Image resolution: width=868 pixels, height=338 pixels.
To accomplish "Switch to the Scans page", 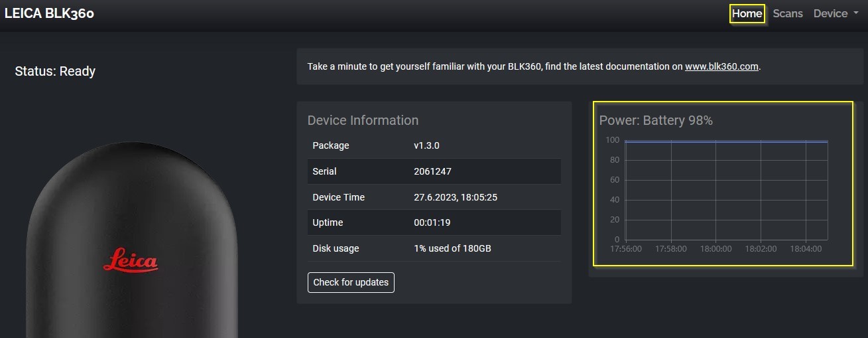I will tap(788, 14).
